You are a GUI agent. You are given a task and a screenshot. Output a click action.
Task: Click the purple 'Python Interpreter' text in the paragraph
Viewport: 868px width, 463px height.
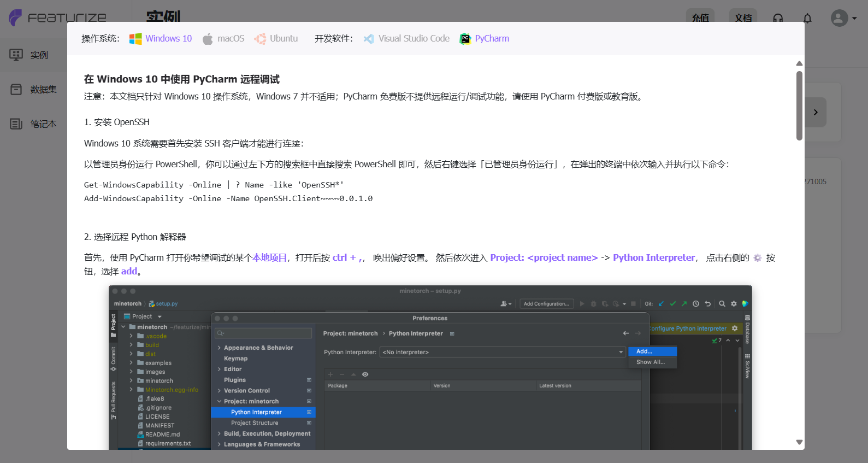tap(654, 257)
